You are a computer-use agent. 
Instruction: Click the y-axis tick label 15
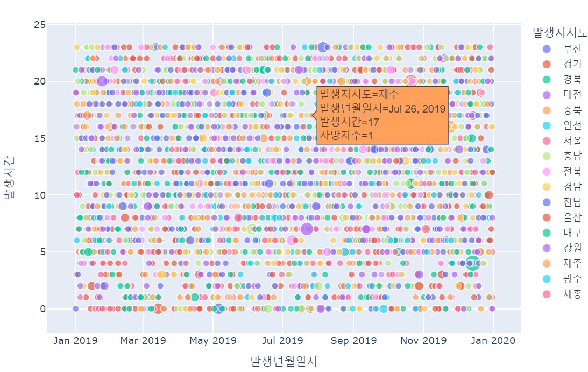[x=40, y=138]
